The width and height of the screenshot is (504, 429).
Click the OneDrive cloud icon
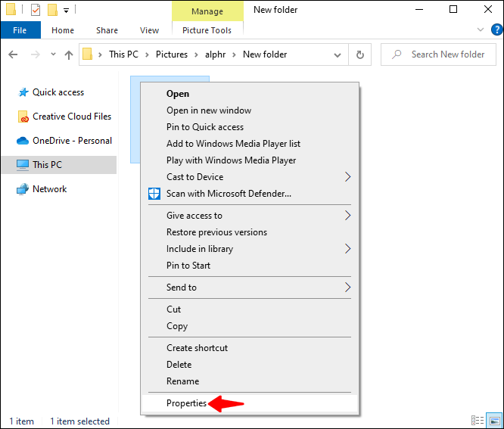pos(23,141)
